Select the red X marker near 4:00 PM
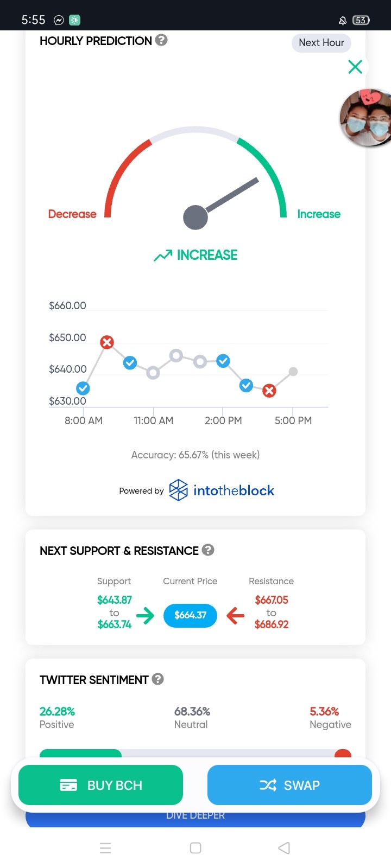Viewport: 391px width, 868px height. pyautogui.click(x=269, y=391)
